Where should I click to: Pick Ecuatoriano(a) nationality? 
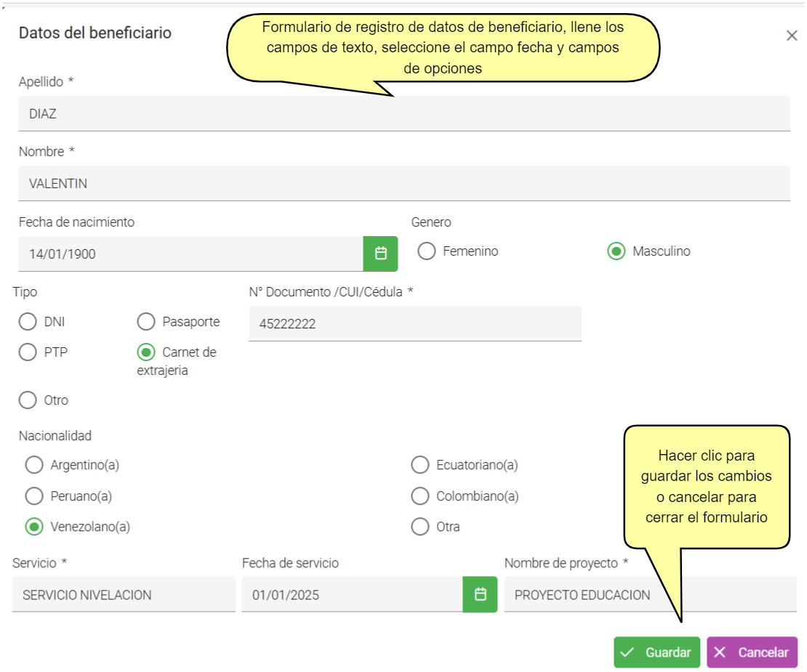point(420,465)
